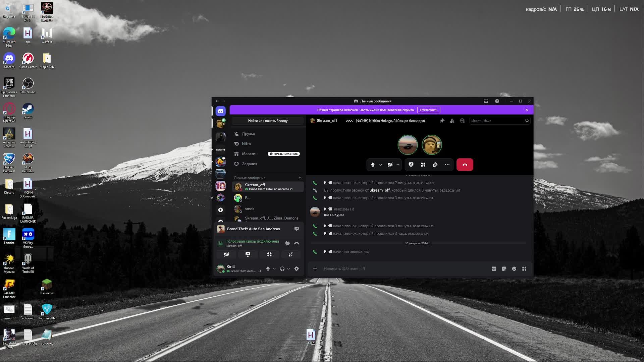Start screen sharing in the call
The height and width of the screenshot is (362, 644).
(411, 165)
